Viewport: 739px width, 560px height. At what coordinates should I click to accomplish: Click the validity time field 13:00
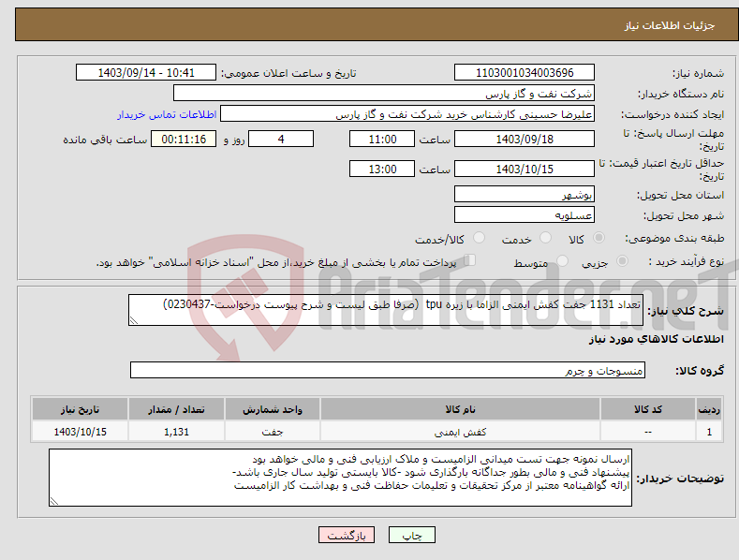pyautogui.click(x=382, y=169)
